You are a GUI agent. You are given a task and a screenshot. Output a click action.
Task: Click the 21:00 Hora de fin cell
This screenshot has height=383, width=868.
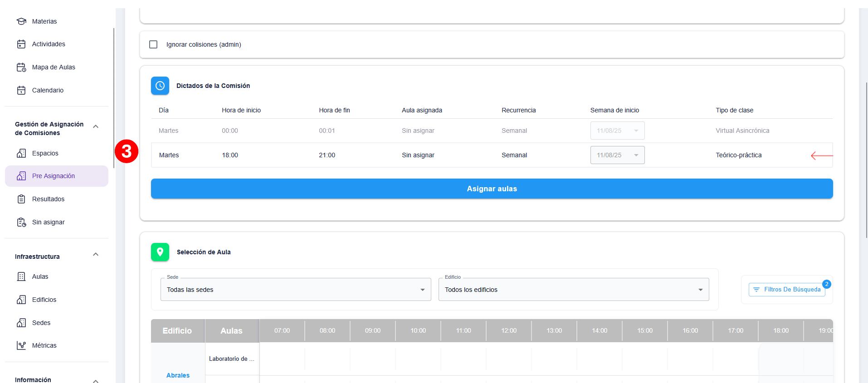[327, 155]
